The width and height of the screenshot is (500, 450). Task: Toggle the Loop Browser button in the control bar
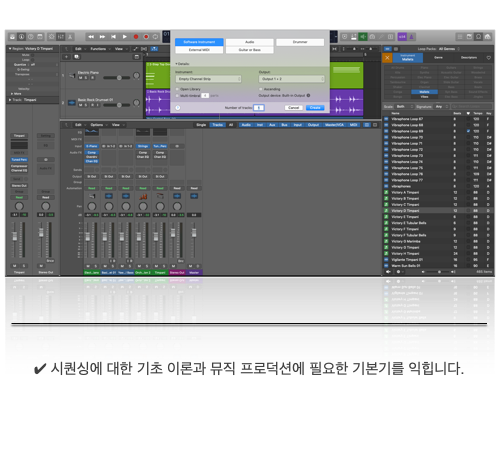point(478,37)
